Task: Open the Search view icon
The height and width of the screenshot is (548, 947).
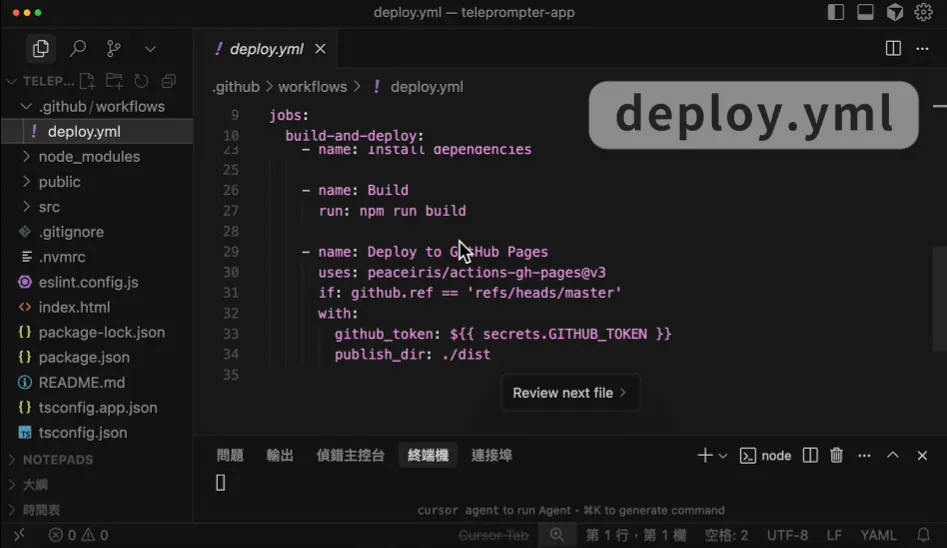Action: (x=77, y=48)
